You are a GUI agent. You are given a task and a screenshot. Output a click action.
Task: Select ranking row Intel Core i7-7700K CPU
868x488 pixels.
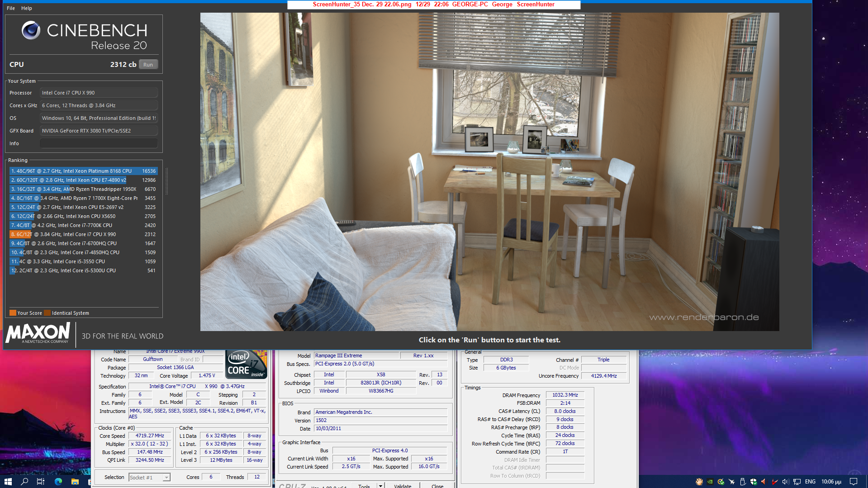83,225
